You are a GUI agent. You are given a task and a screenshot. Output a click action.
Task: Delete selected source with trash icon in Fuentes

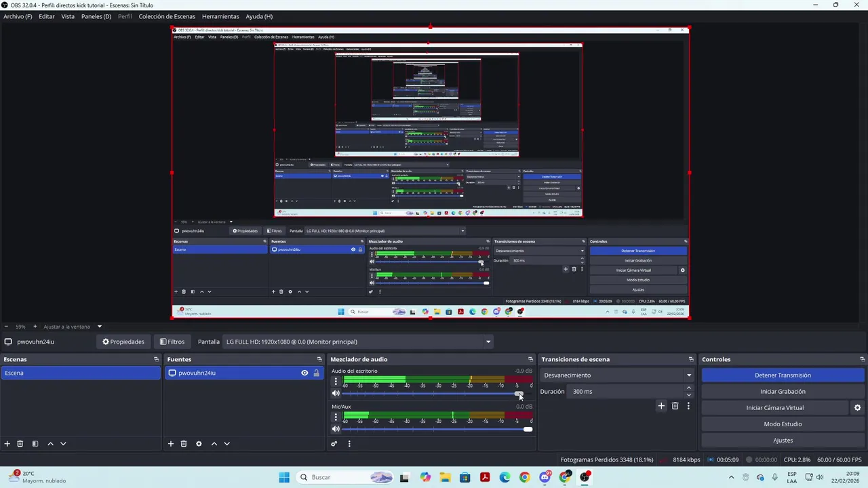click(184, 444)
